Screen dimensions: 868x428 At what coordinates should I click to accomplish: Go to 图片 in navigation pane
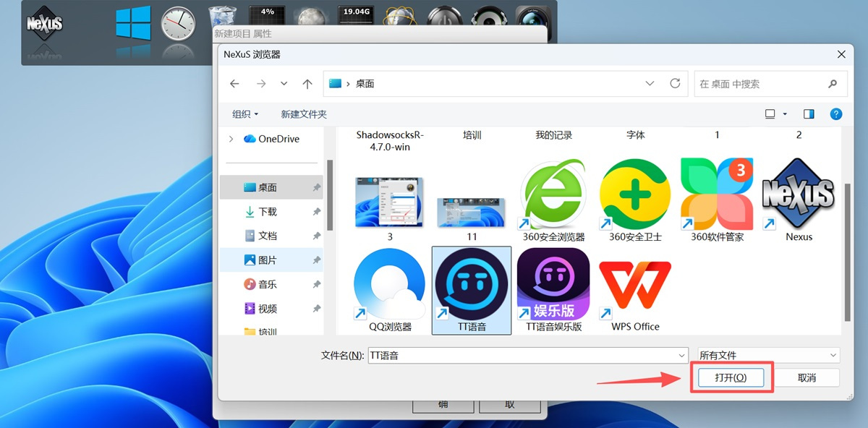(x=267, y=260)
